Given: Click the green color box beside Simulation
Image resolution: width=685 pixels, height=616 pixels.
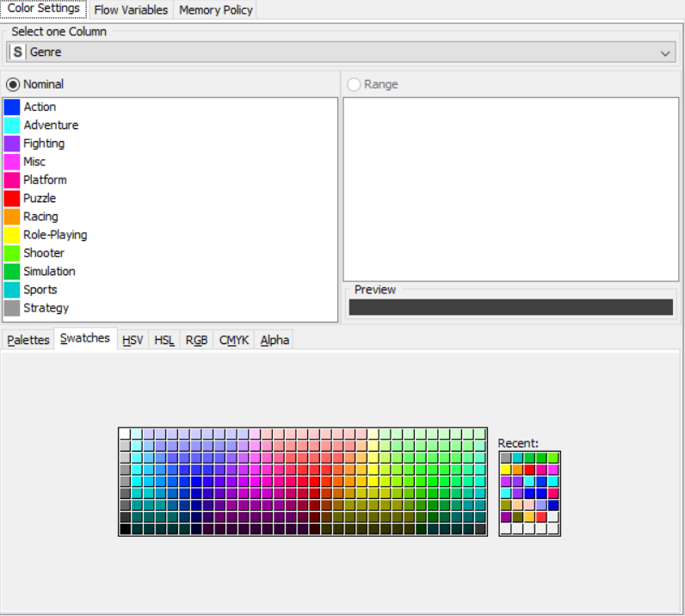Looking at the screenshot, I should point(12,272).
